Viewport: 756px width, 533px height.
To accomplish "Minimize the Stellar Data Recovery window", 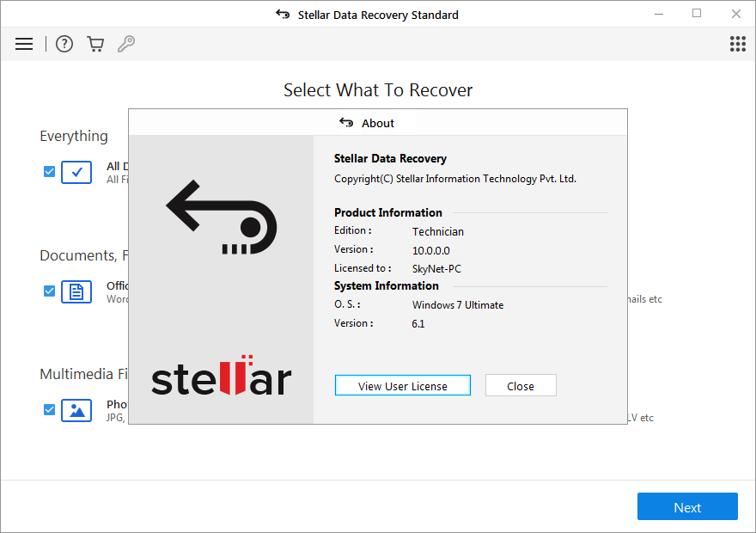I will click(x=659, y=14).
